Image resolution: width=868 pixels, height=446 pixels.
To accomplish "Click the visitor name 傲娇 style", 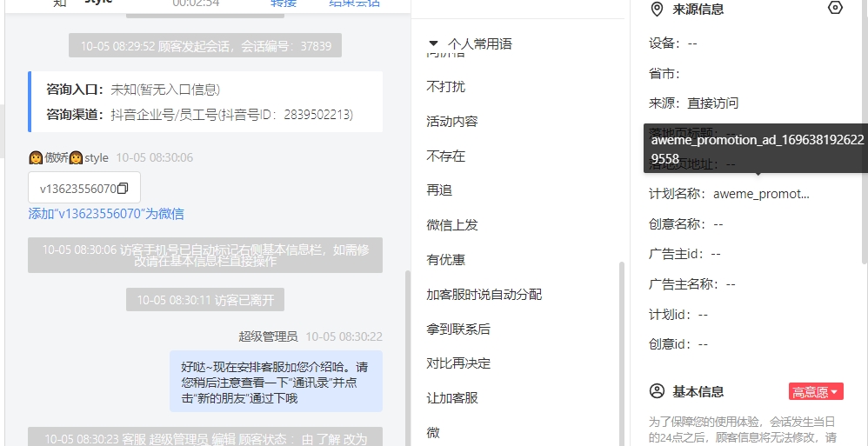I will tap(68, 157).
